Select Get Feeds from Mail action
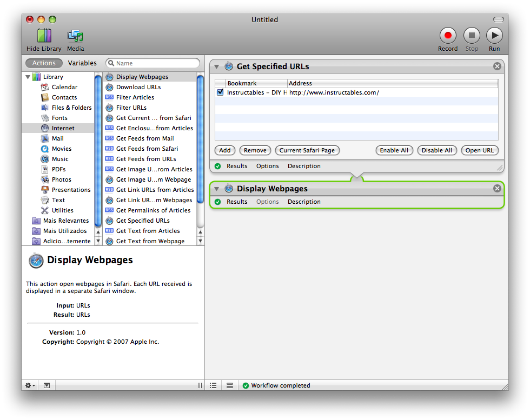Viewport: 530px width, 420px height. (150, 138)
